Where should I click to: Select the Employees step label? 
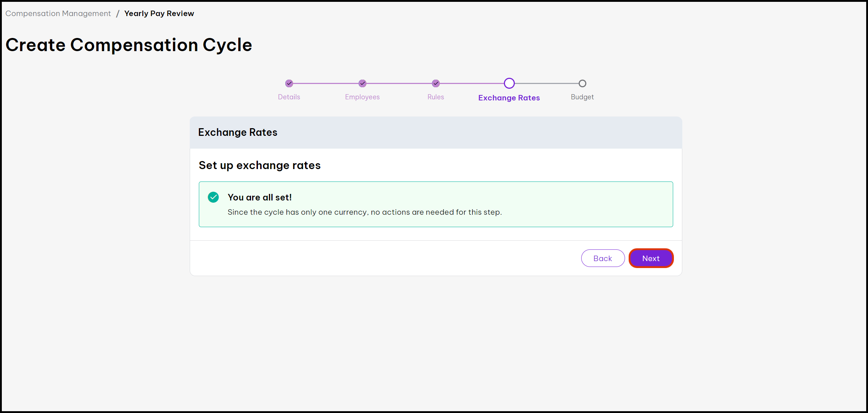(362, 97)
